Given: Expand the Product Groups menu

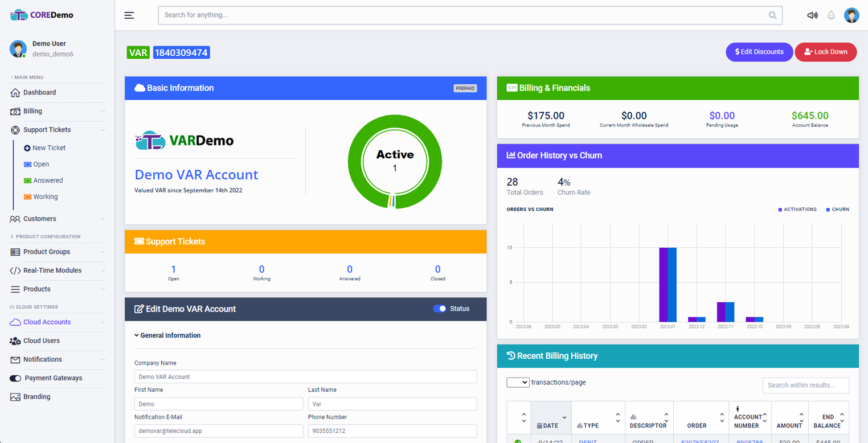Looking at the screenshot, I should tap(103, 252).
